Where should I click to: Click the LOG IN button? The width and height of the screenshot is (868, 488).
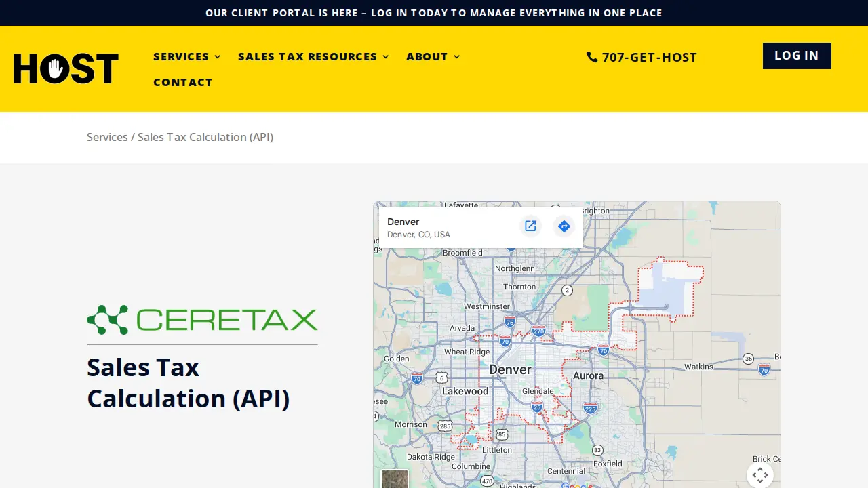click(x=797, y=56)
